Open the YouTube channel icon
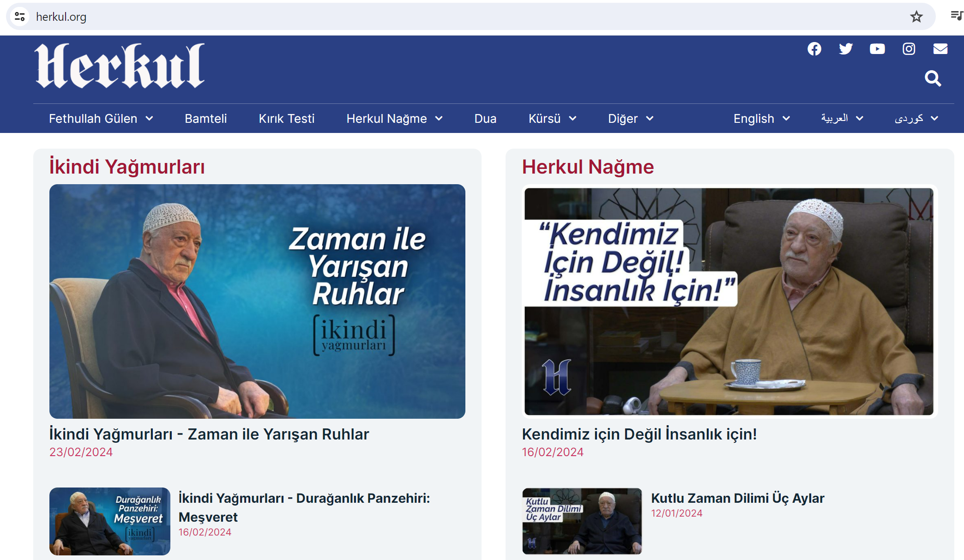This screenshot has height=560, width=964. click(x=877, y=49)
